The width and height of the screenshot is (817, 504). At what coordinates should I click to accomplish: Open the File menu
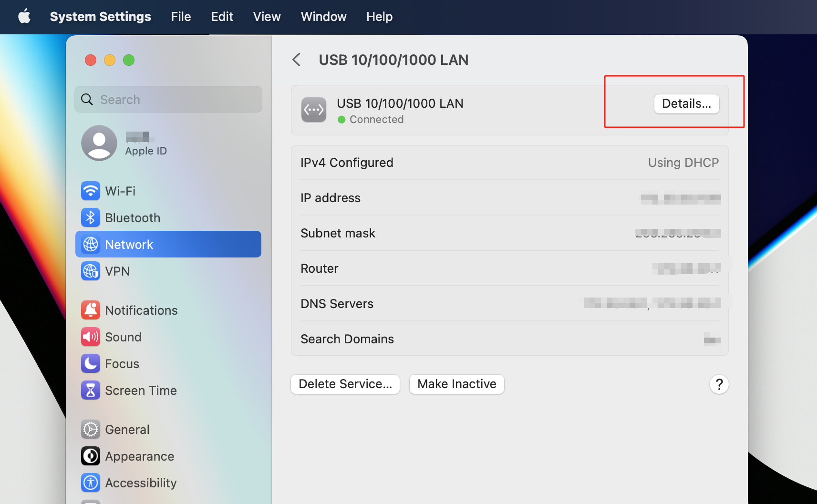(x=181, y=17)
